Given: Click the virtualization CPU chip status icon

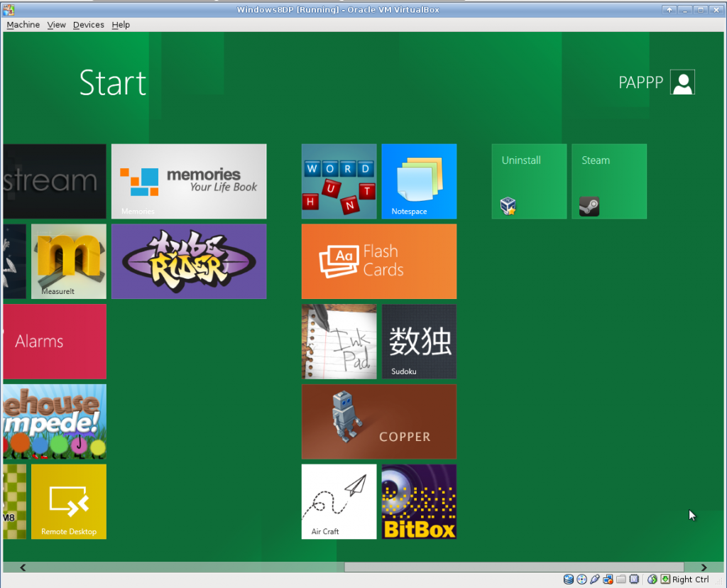Looking at the screenshot, I should 634,579.
